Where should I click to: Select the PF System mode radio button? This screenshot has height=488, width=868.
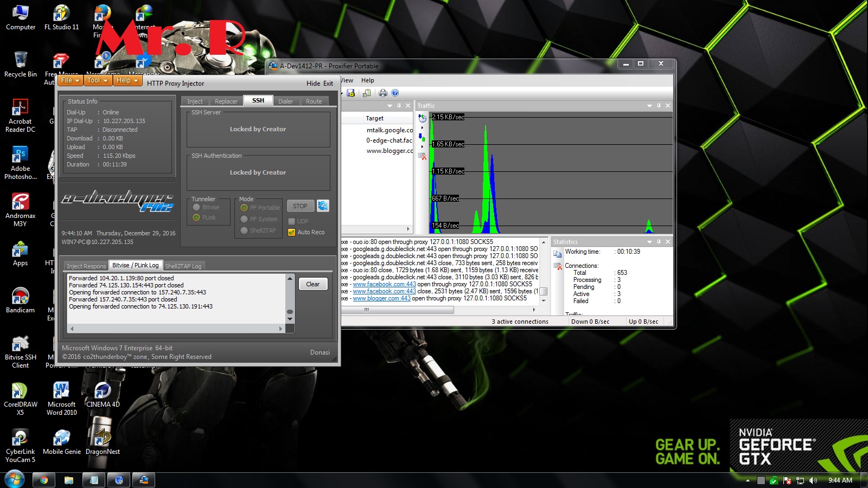(x=244, y=219)
